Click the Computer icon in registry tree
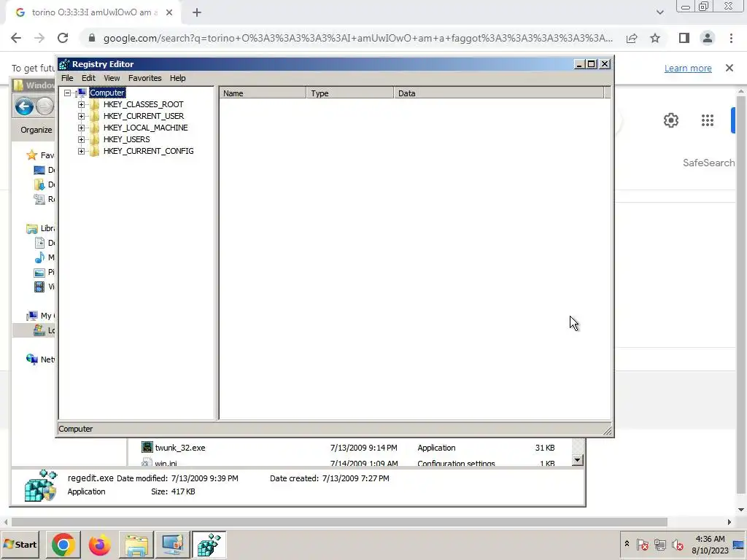The height and width of the screenshot is (560, 747). click(x=82, y=93)
